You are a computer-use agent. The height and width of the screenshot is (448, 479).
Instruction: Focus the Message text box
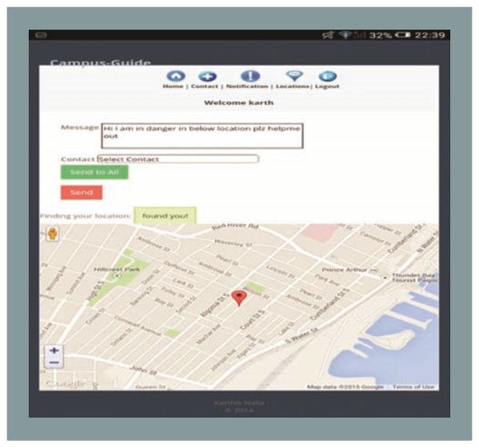(x=202, y=136)
